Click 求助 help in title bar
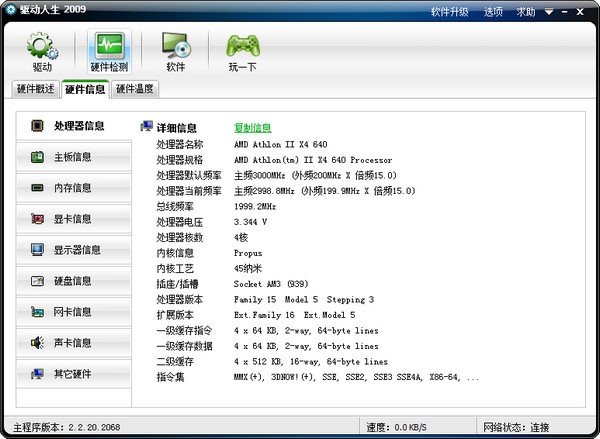The height and width of the screenshot is (439, 600). [x=525, y=12]
